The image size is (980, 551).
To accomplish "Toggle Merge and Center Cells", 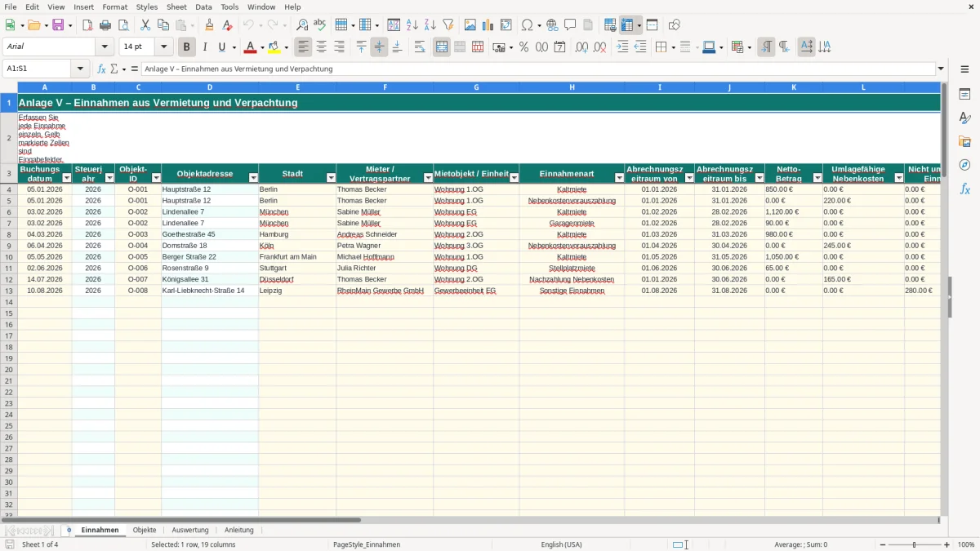I will pyautogui.click(x=442, y=47).
